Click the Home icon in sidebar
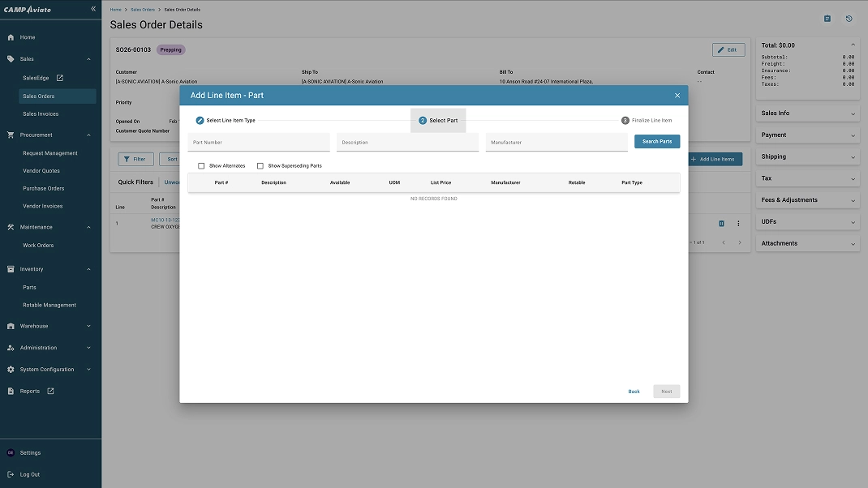This screenshot has width=868, height=488. pyautogui.click(x=11, y=37)
